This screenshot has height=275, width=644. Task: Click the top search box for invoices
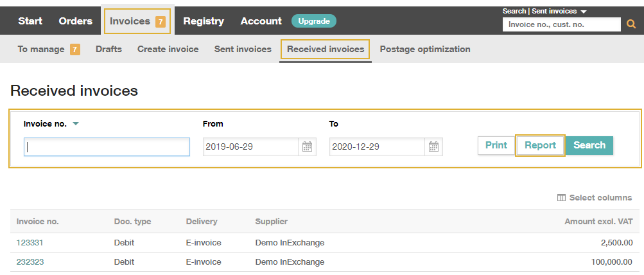pos(561,24)
